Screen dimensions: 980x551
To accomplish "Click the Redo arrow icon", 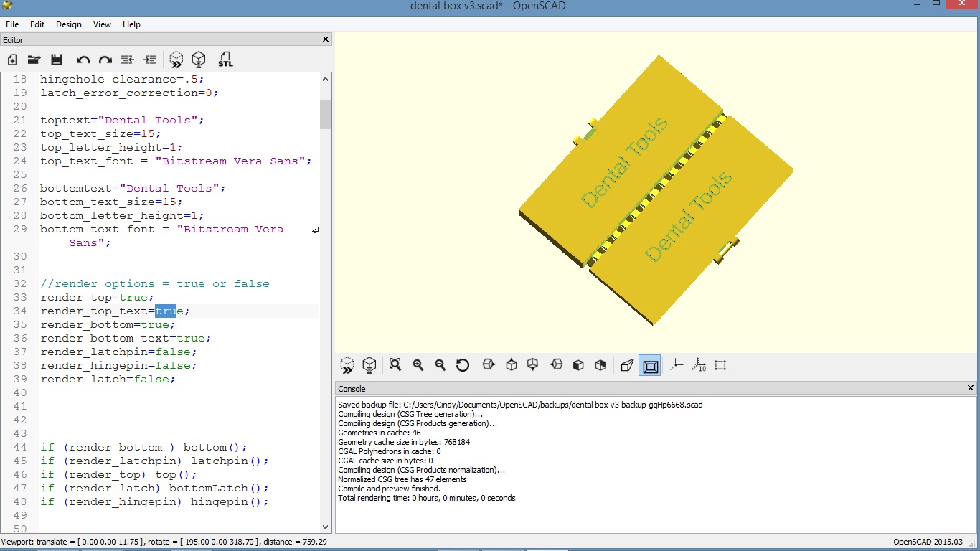I will click(105, 60).
